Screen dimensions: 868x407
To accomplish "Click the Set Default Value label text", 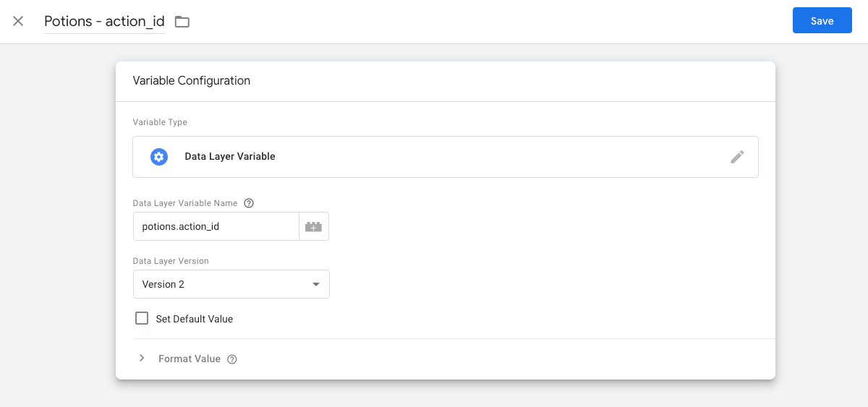I will (195, 319).
